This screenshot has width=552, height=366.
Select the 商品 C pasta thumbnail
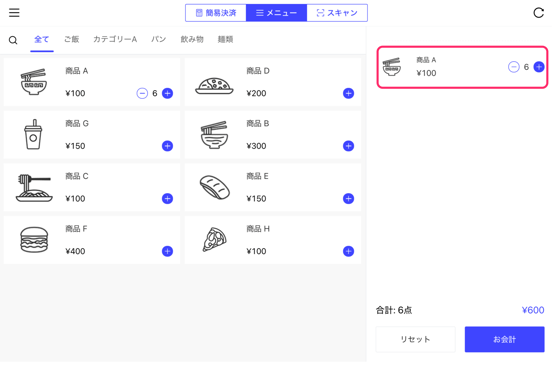pyautogui.click(x=34, y=188)
